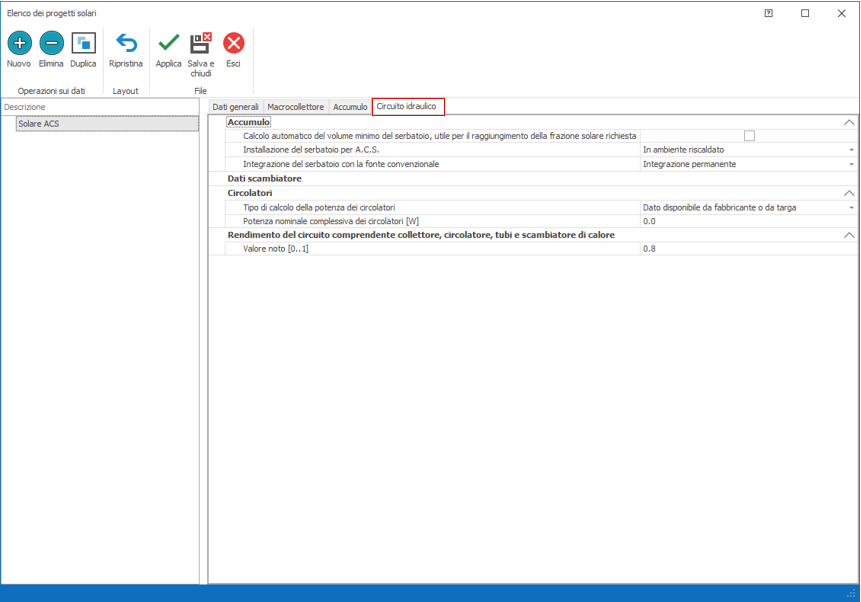Exit using the red Esci icon
Viewport: 861px width, 602px height.
coord(233,43)
